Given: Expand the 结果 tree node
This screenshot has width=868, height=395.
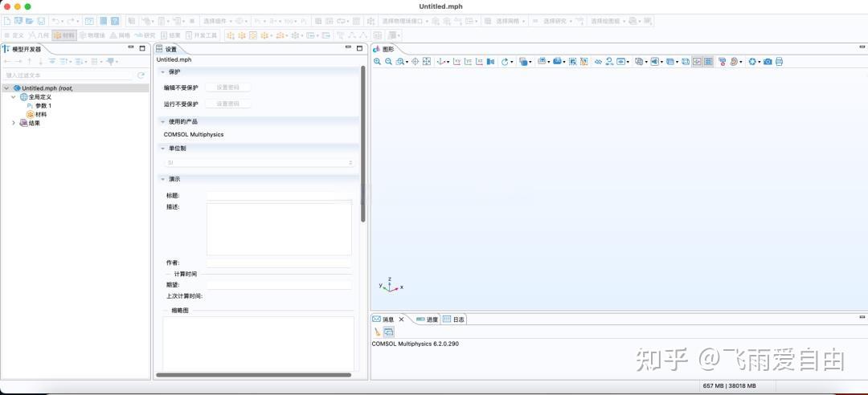Looking at the screenshot, I should [13, 123].
